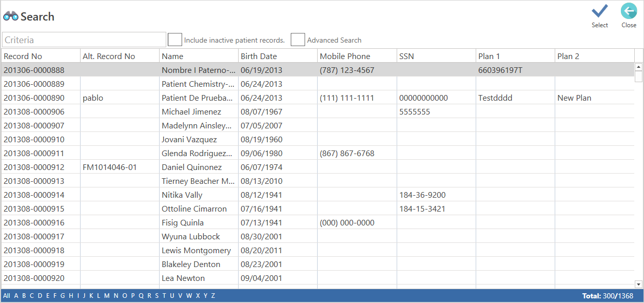
Task: Filter patients by letter N
Action: [x=116, y=296]
